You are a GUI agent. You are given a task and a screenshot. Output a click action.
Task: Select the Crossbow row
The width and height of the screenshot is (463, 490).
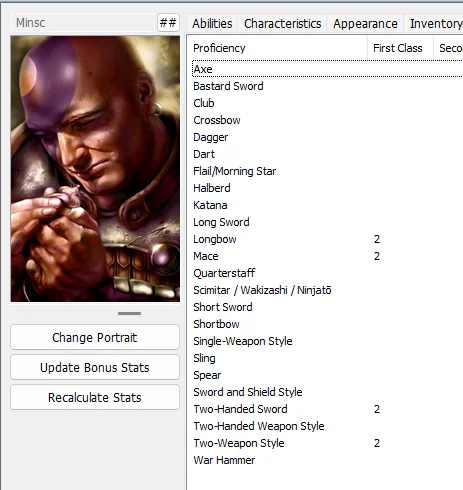click(x=327, y=120)
